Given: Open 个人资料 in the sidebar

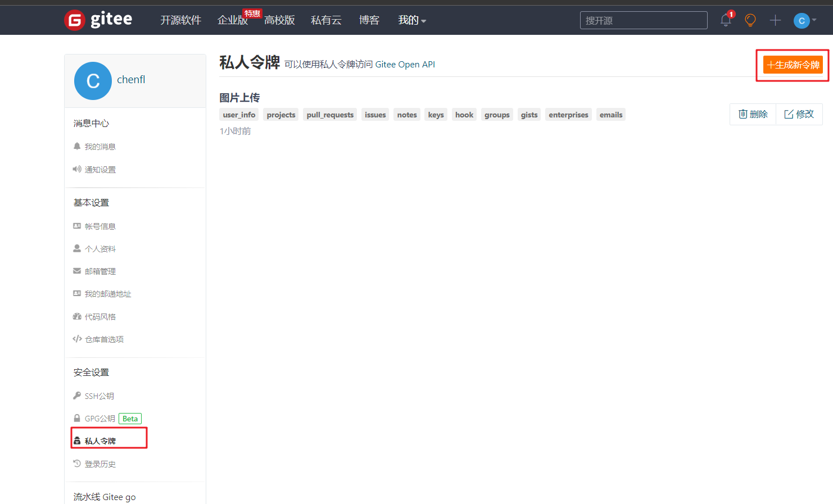Looking at the screenshot, I should click(x=100, y=249).
